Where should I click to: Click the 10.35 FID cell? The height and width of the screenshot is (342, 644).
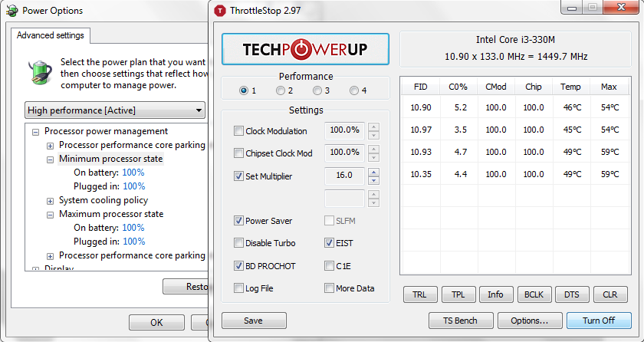(421, 174)
